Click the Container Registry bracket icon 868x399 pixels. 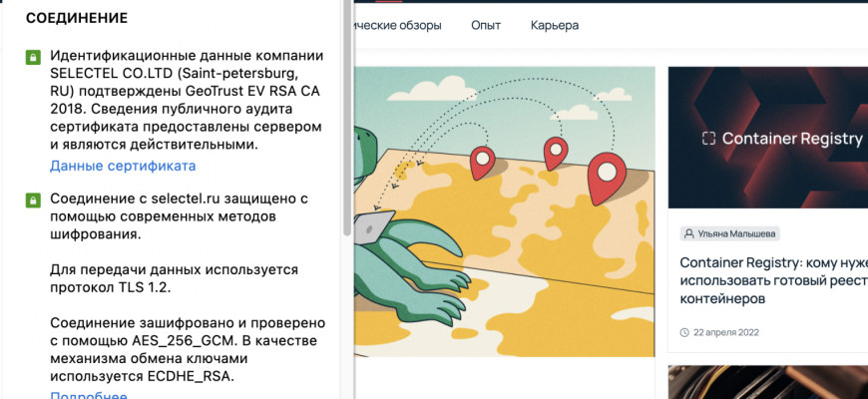pyautogui.click(x=707, y=139)
